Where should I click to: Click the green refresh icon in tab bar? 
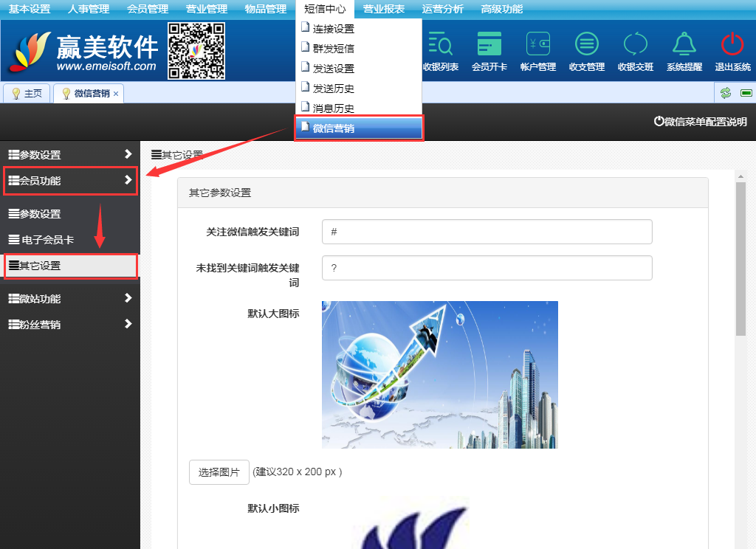tap(726, 93)
